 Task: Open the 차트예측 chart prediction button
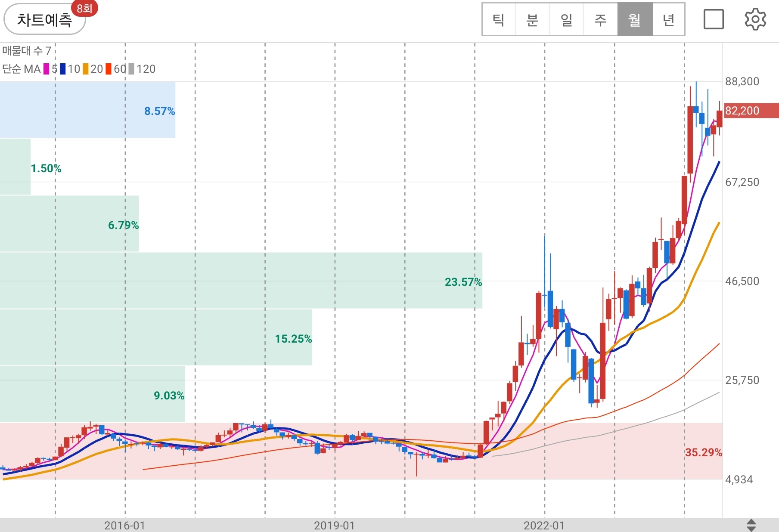44,20
